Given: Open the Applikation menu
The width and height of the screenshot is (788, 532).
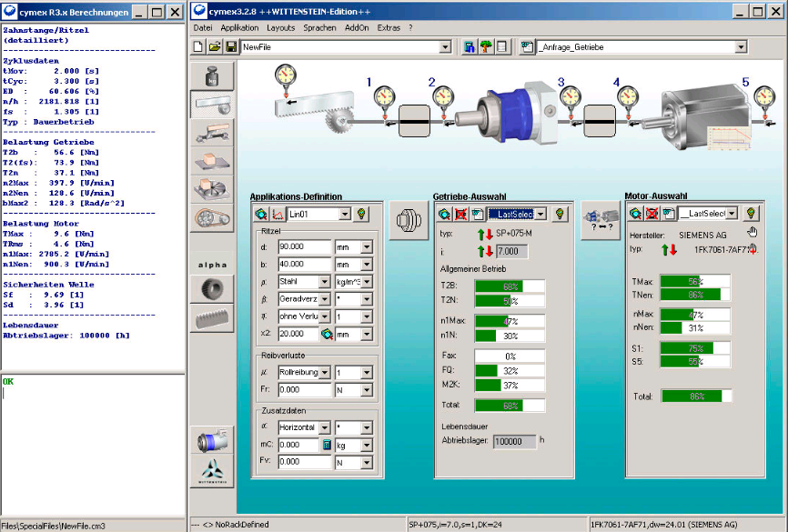Looking at the screenshot, I should (239, 27).
